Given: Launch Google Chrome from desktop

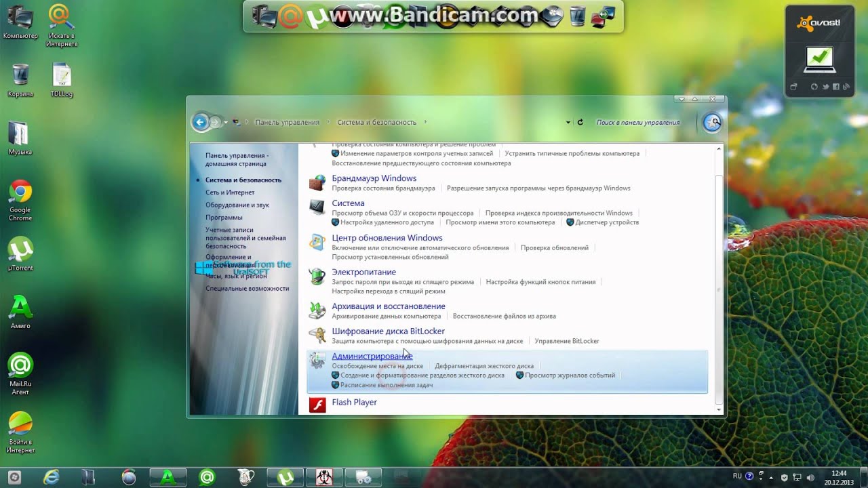Looking at the screenshot, I should [x=20, y=201].
